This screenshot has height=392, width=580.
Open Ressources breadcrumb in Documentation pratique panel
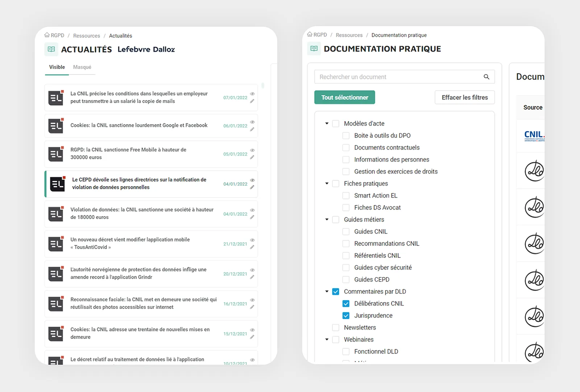click(x=349, y=35)
